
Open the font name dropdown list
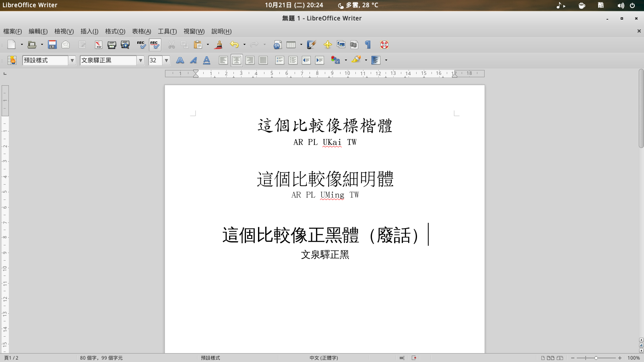[x=140, y=60]
